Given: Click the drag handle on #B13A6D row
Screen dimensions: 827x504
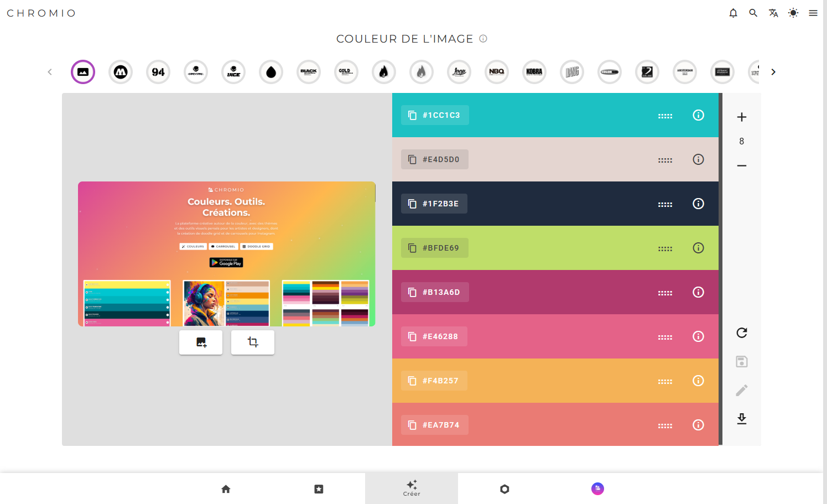Looking at the screenshot, I should (665, 293).
